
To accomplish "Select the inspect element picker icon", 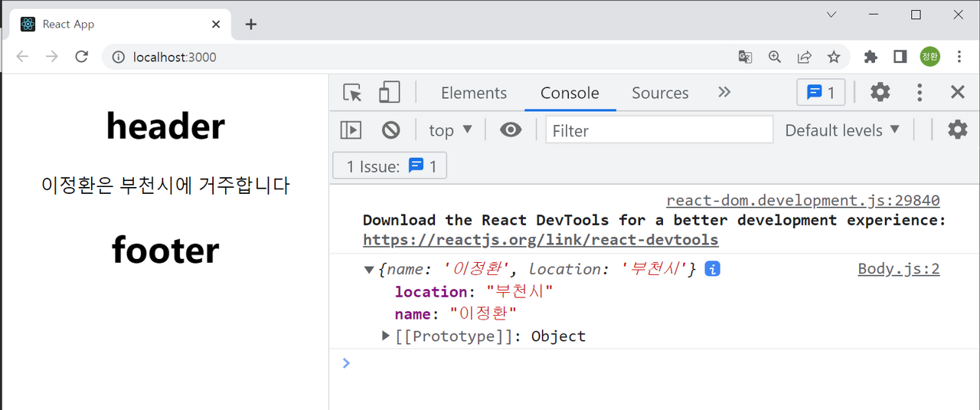I will 352,93.
